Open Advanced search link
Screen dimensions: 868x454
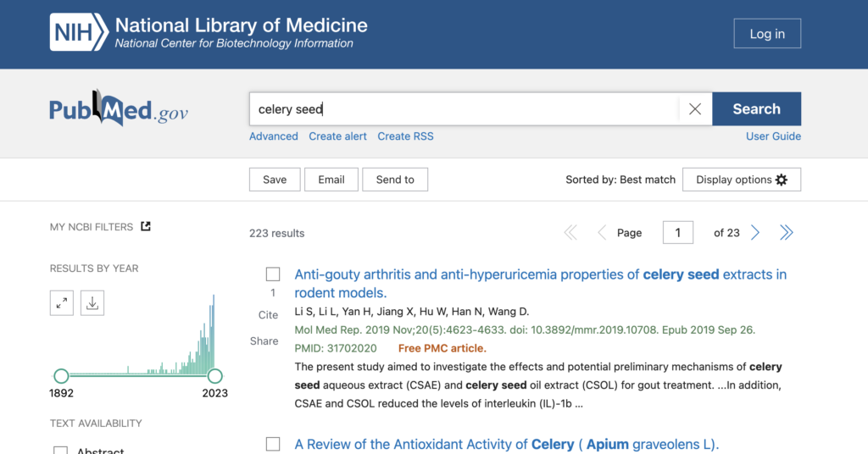[x=274, y=136]
